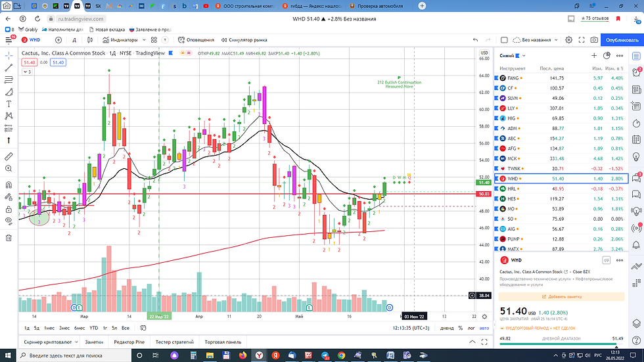Select the brush drawing tool

9,92
